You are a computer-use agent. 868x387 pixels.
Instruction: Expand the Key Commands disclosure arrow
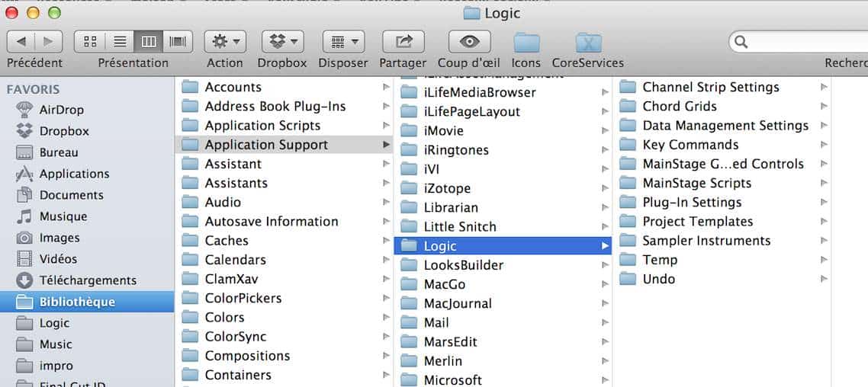[x=824, y=145]
